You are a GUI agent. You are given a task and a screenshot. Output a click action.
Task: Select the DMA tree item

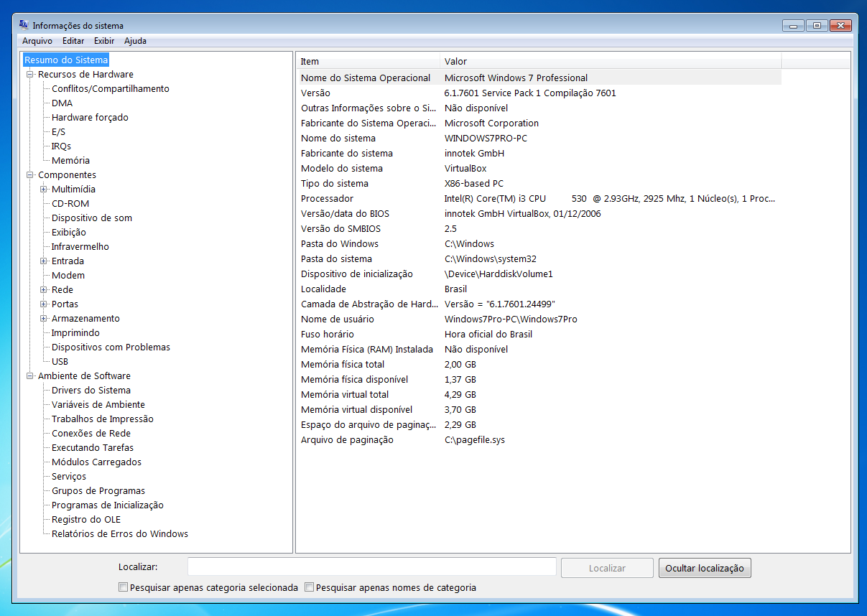pos(62,103)
